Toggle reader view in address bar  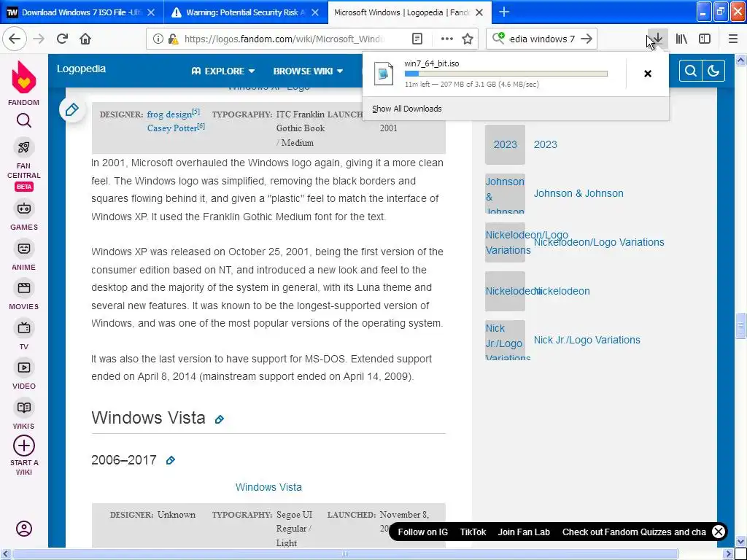tap(417, 39)
